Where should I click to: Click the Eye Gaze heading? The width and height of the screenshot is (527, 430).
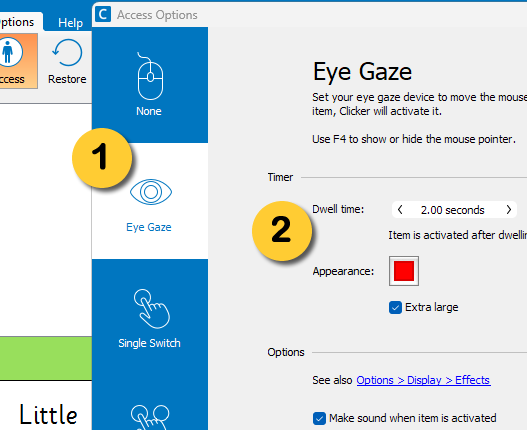click(x=362, y=72)
